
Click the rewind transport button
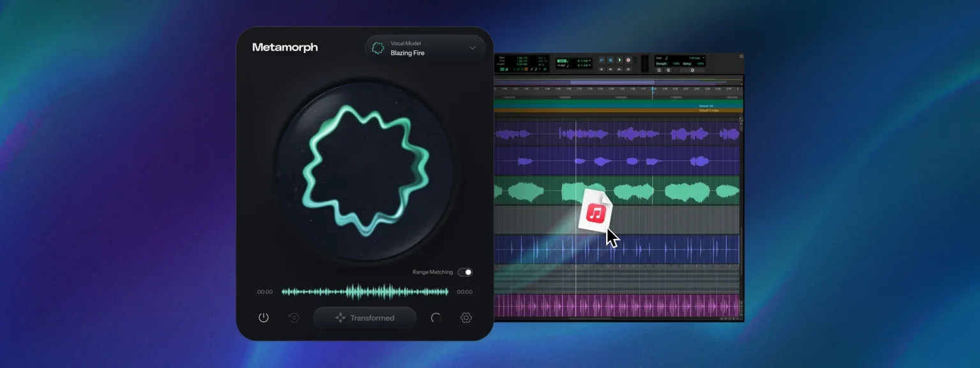[x=611, y=69]
